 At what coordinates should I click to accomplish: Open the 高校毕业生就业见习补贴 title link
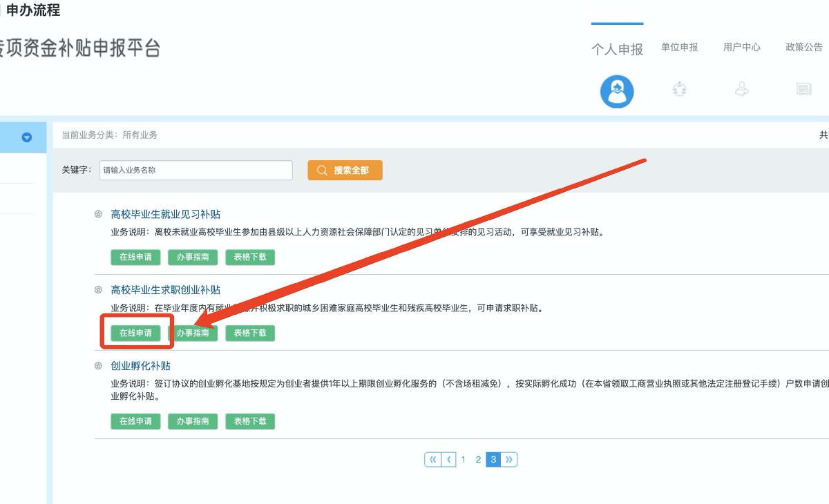click(166, 214)
